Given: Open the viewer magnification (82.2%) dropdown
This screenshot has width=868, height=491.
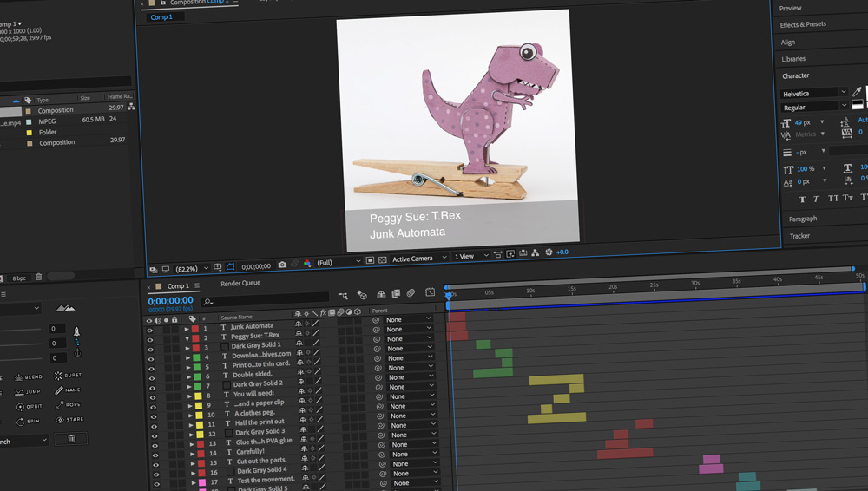Looking at the screenshot, I should coord(192,268).
